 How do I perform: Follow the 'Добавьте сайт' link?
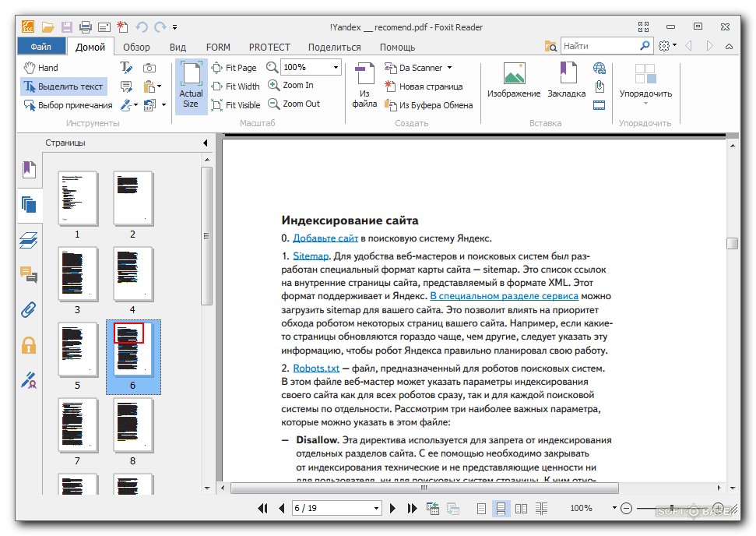(325, 238)
